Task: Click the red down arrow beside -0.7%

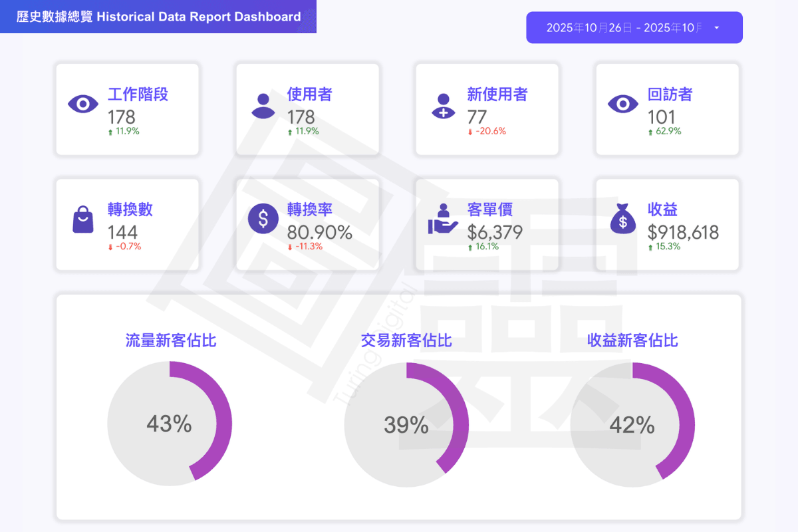Action: 110,247
